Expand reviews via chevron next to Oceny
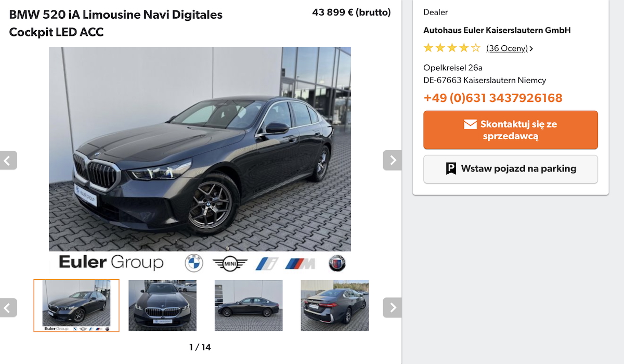624x364 pixels. (531, 49)
